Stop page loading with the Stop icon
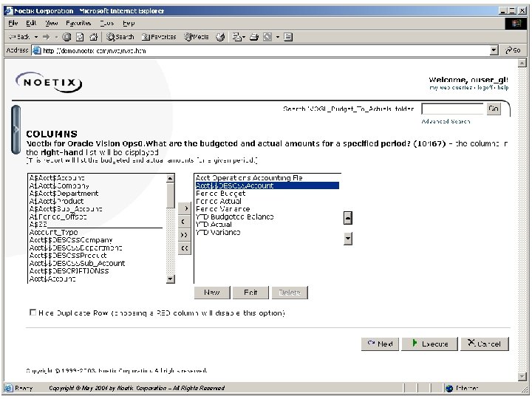 (66, 37)
